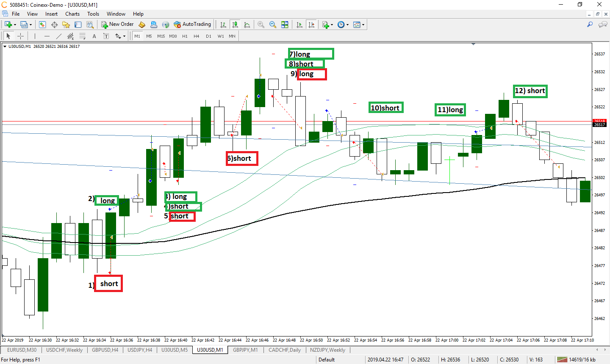Switch to the GBPUSD,H4 chart tab

click(x=105, y=350)
